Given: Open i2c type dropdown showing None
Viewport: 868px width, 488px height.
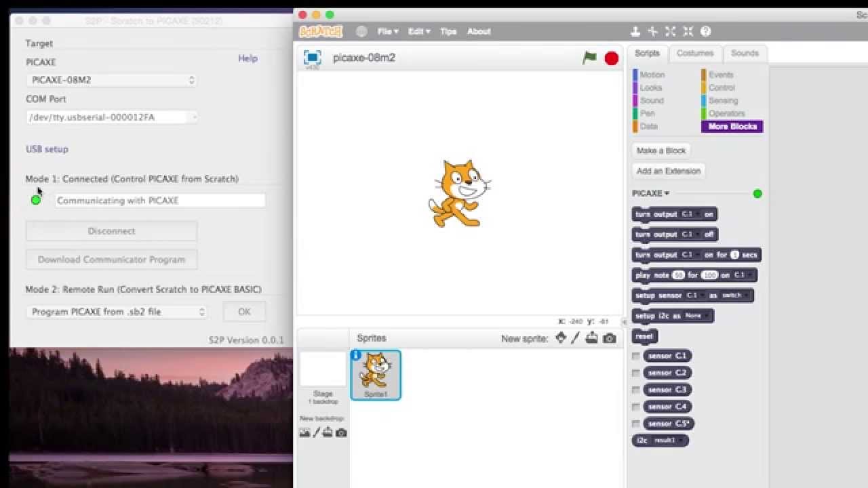Looking at the screenshot, I should point(696,316).
